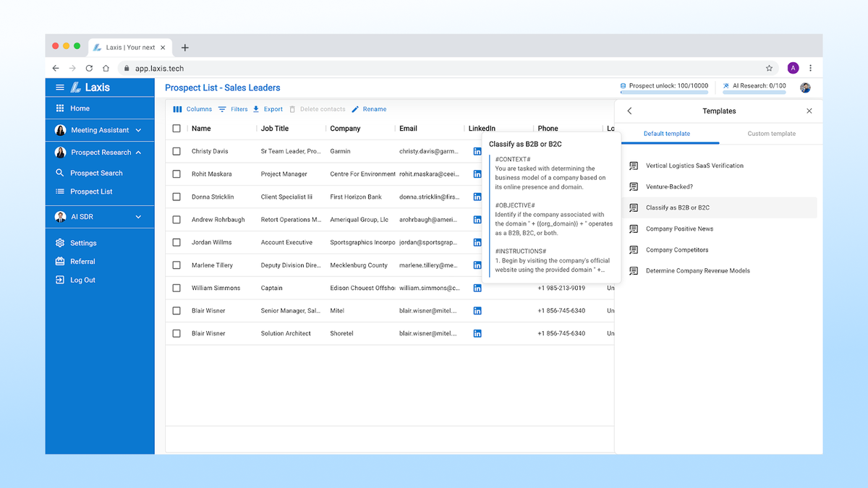This screenshot has width=868, height=488.
Task: Switch to the Custom template tab
Action: [x=771, y=134]
